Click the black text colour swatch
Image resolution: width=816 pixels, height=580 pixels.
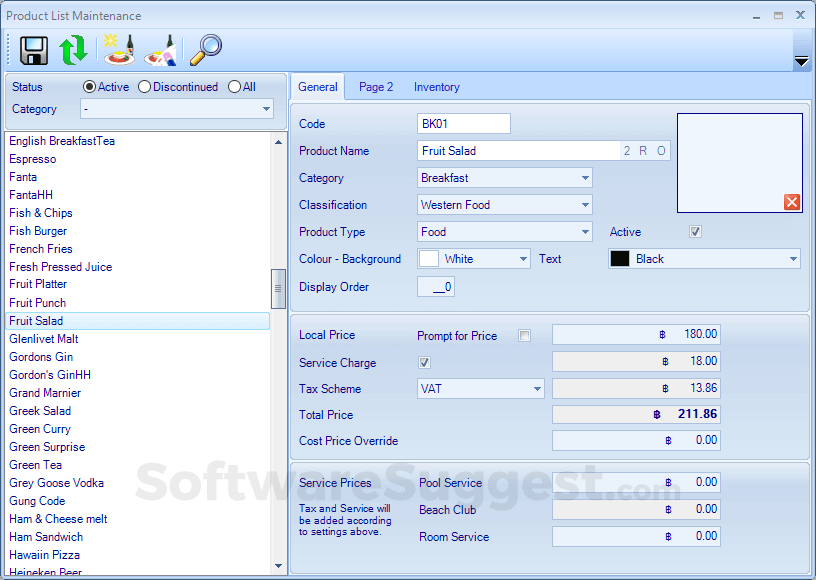(620, 259)
